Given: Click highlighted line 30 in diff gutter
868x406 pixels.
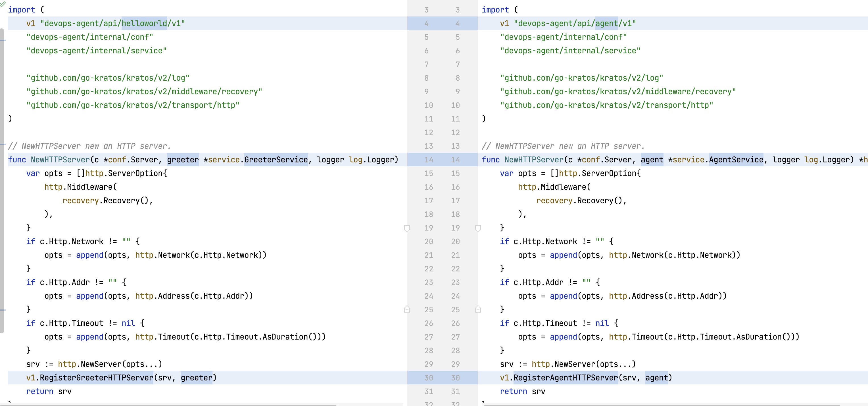Looking at the screenshot, I should coord(442,378).
